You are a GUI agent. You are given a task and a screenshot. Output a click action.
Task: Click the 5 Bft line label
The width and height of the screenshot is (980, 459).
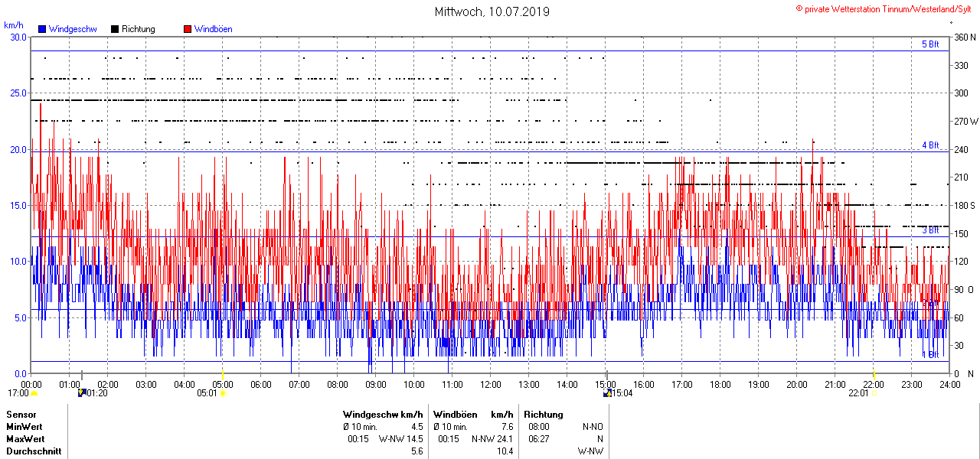tap(930, 44)
